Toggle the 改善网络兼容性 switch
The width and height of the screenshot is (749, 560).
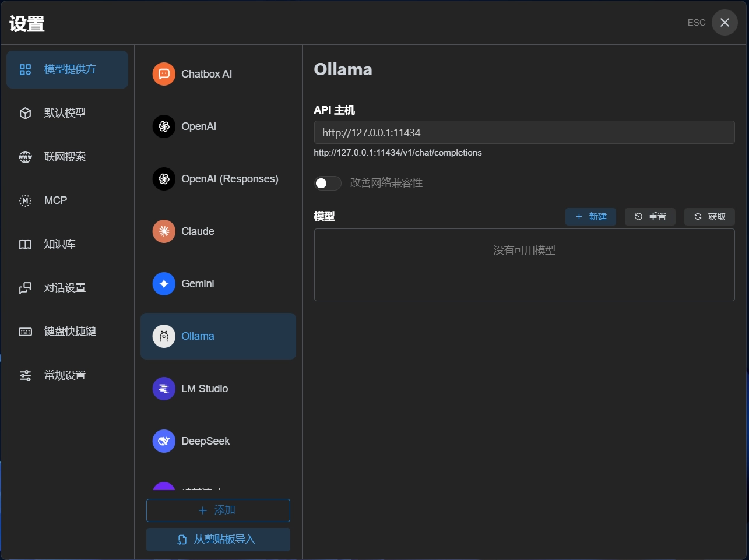328,183
